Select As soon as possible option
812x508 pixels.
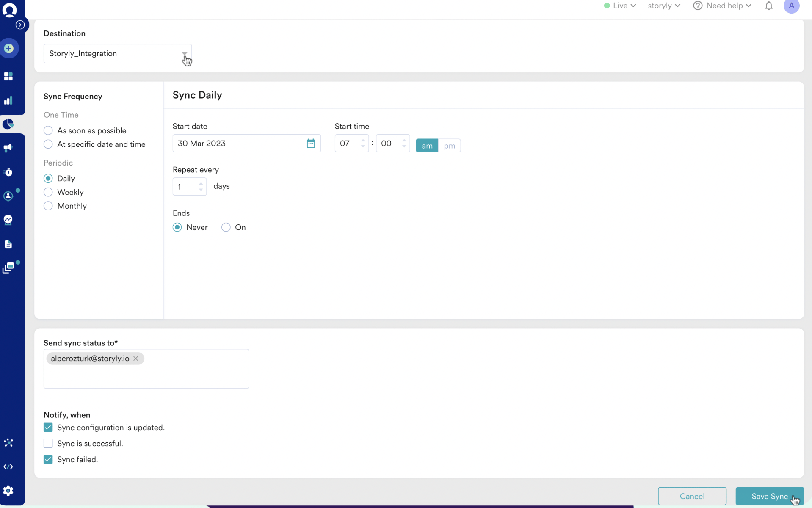(48, 130)
